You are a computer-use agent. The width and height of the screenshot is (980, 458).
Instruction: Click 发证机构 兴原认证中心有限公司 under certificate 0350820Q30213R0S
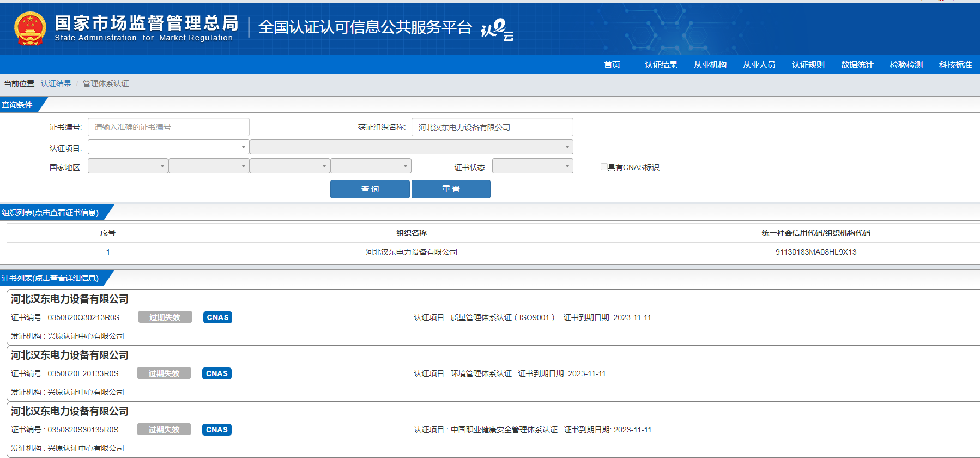click(68, 336)
